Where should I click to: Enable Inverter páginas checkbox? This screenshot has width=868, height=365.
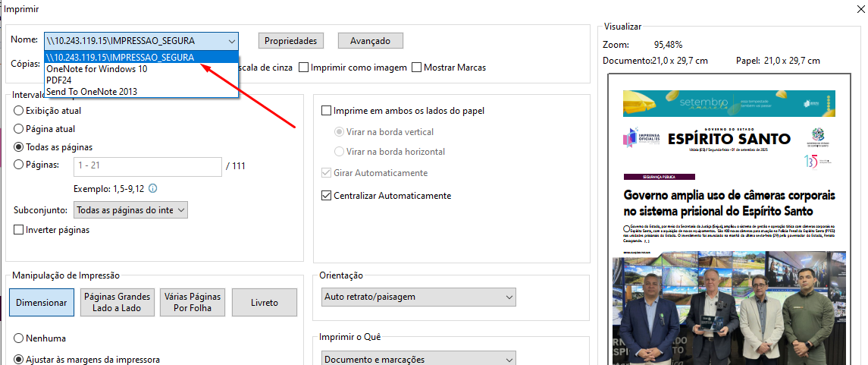(18, 229)
